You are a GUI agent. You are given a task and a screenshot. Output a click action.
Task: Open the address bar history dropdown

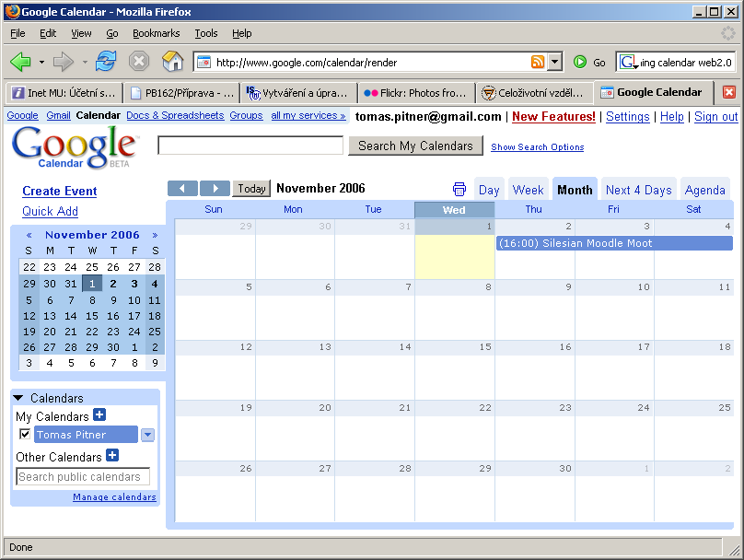(x=554, y=62)
